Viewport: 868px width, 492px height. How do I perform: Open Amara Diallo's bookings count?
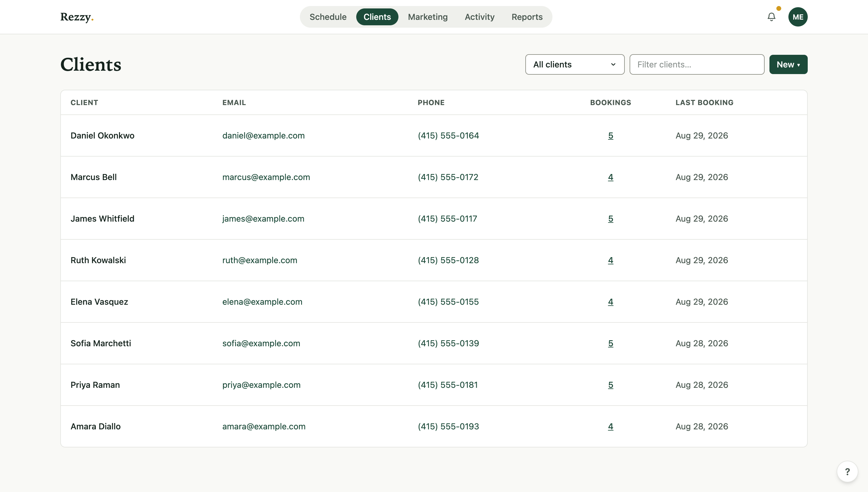click(610, 426)
